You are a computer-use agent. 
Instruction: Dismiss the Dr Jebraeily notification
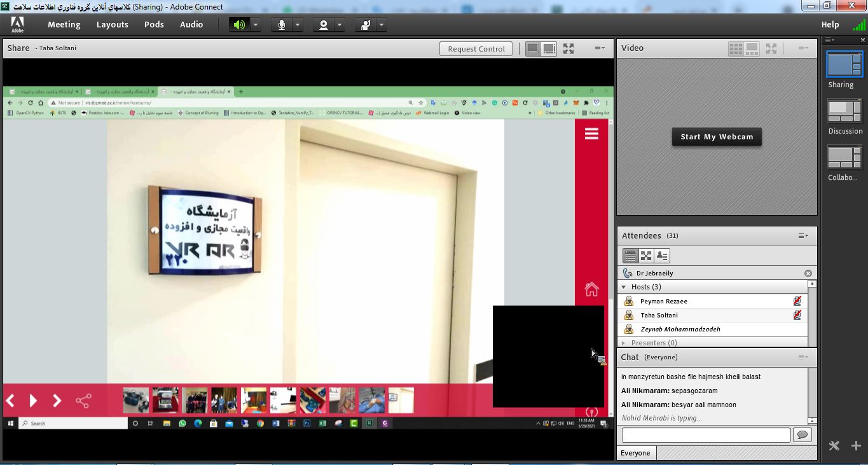coord(808,274)
